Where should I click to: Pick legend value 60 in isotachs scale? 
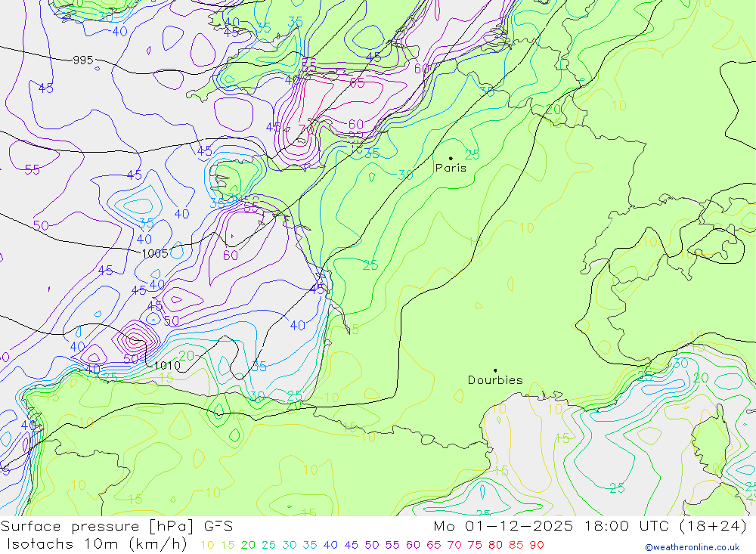[x=413, y=545]
